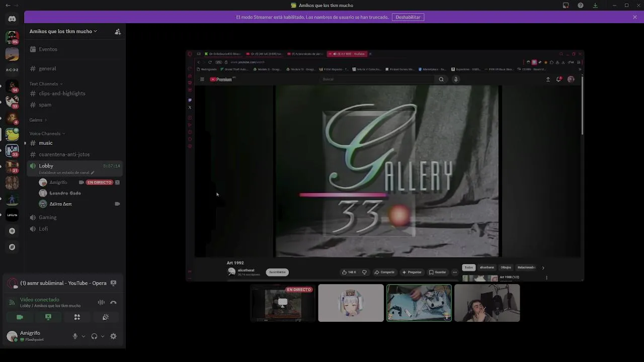Viewport: 644px width, 362px height.
Task: Select user Amigrifo in Lobby
Action: pyautogui.click(x=58, y=183)
